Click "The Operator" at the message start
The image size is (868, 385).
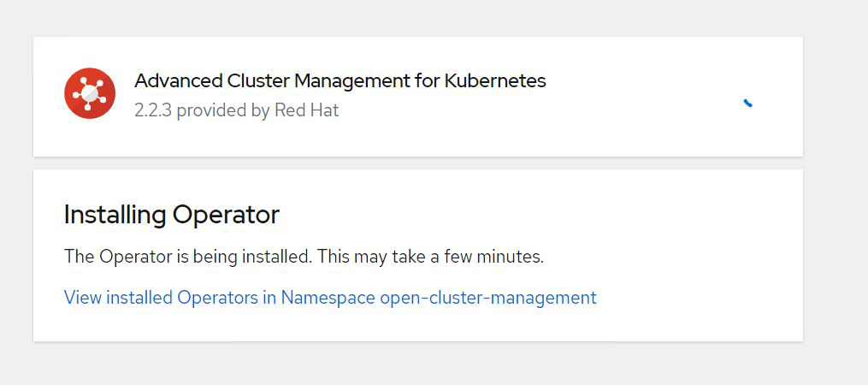point(107,257)
